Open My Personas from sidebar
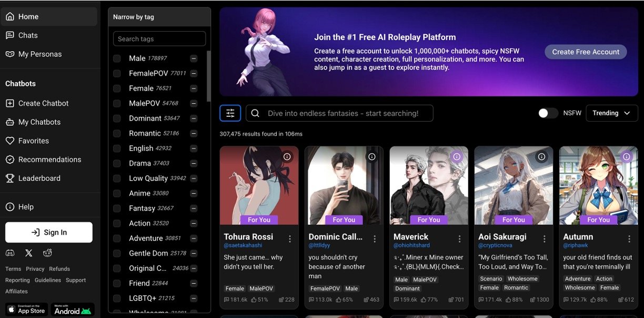 pos(40,54)
